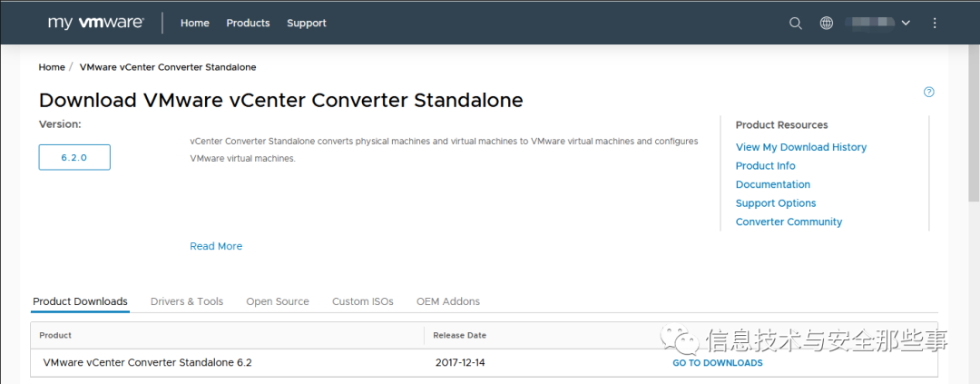Click the 2017-12-14 release date cell
The height and width of the screenshot is (384, 980).
[x=460, y=363]
